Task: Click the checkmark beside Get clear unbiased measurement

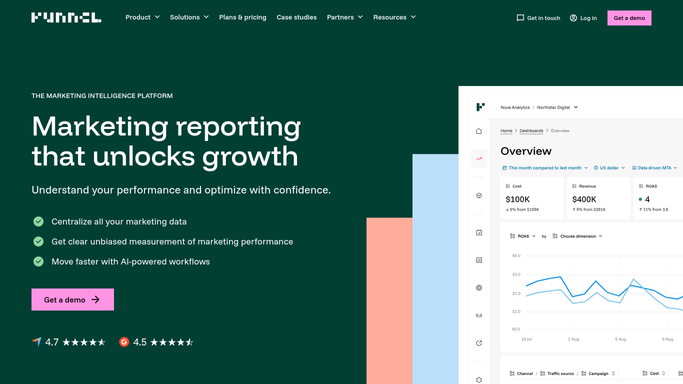Action: pos(38,242)
